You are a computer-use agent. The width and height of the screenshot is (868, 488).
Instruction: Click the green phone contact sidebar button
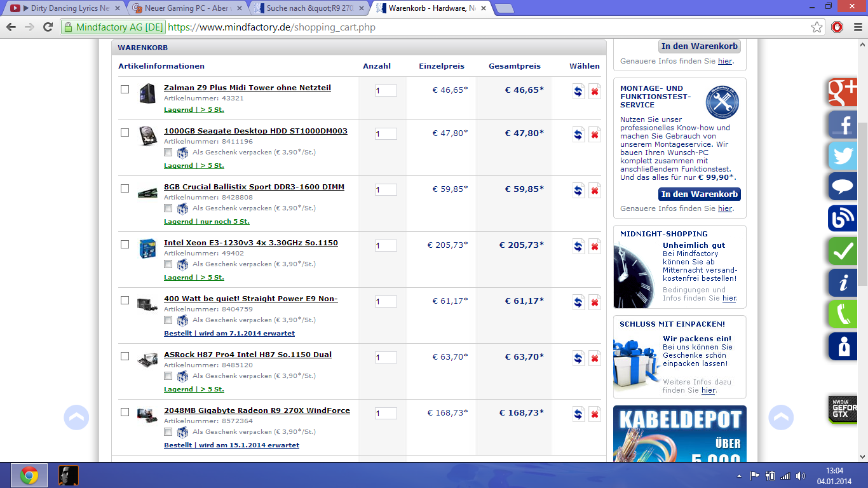(x=843, y=315)
